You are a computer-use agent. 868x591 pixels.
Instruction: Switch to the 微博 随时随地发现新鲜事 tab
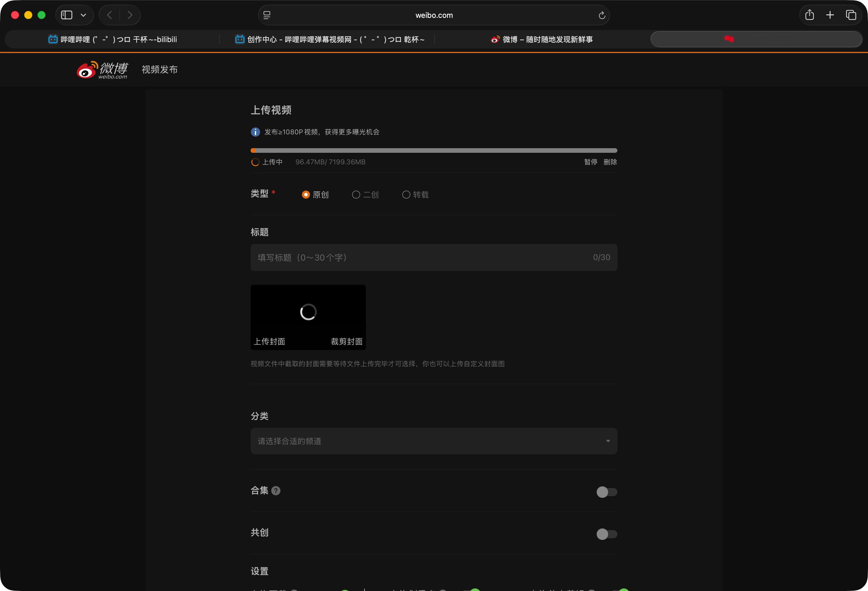pyautogui.click(x=542, y=39)
